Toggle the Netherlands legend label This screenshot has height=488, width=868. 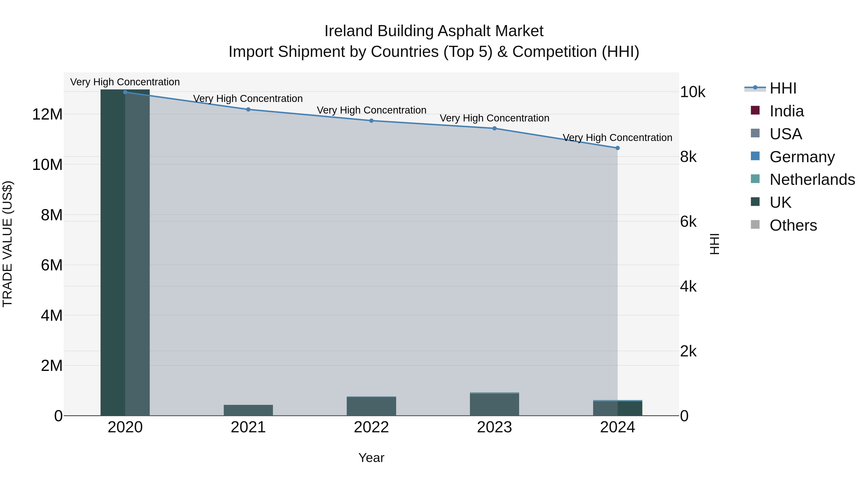812,180
